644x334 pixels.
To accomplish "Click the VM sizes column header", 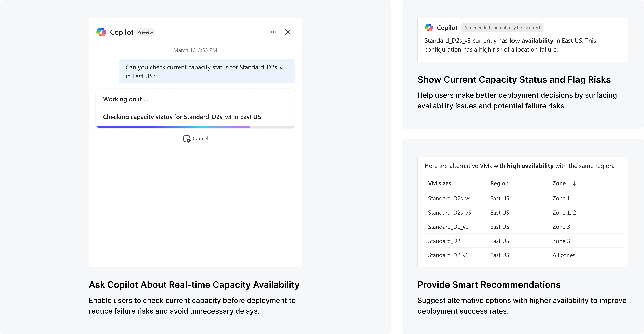I will click(439, 183).
